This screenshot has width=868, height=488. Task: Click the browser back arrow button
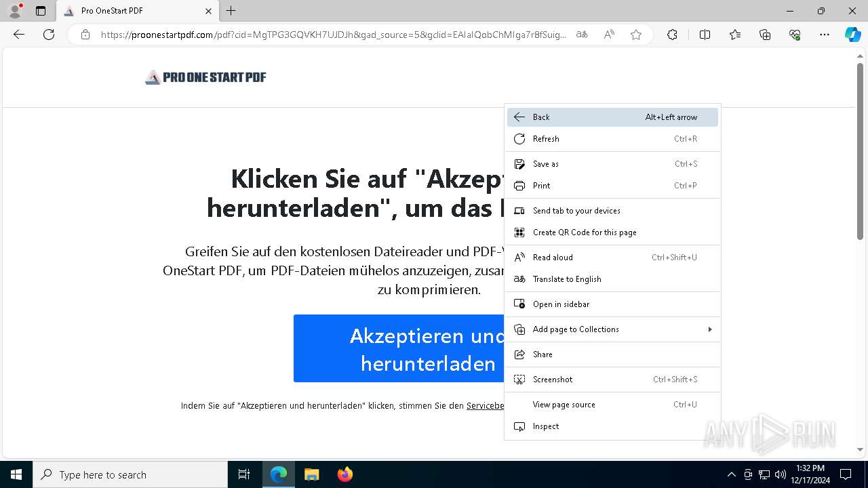[x=19, y=35]
